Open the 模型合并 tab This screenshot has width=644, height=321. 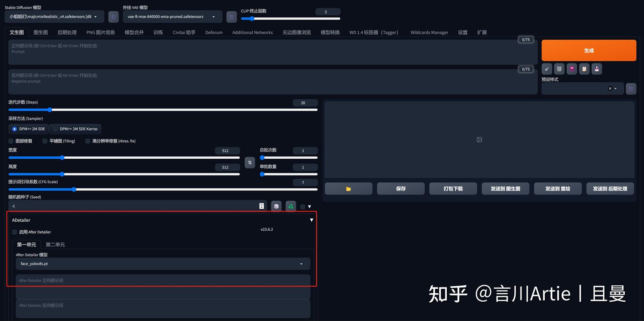(134, 32)
